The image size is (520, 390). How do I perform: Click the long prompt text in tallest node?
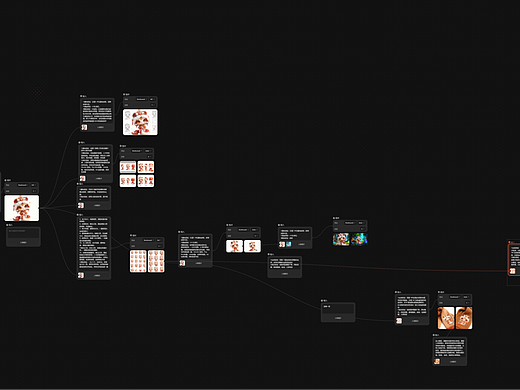tap(94, 244)
